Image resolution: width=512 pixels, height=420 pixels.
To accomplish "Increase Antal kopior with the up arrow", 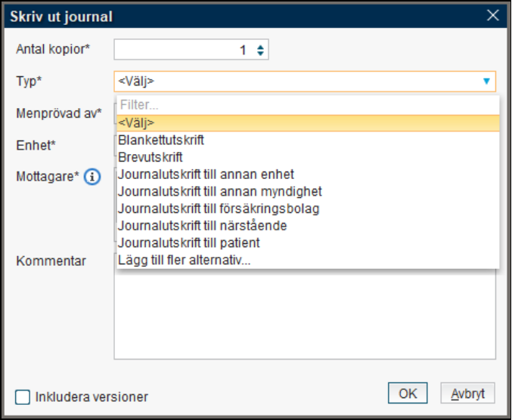I will coord(260,47).
